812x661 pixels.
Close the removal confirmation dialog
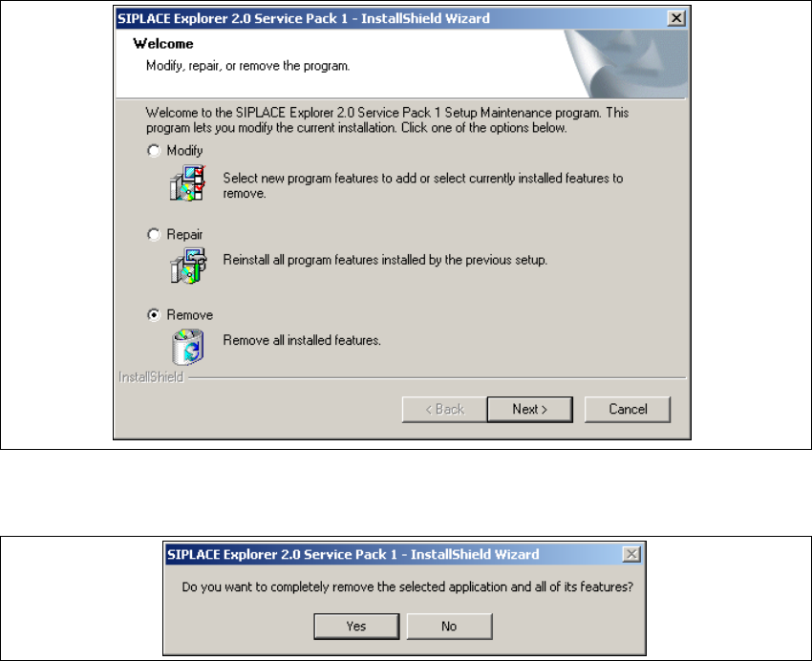(x=631, y=554)
